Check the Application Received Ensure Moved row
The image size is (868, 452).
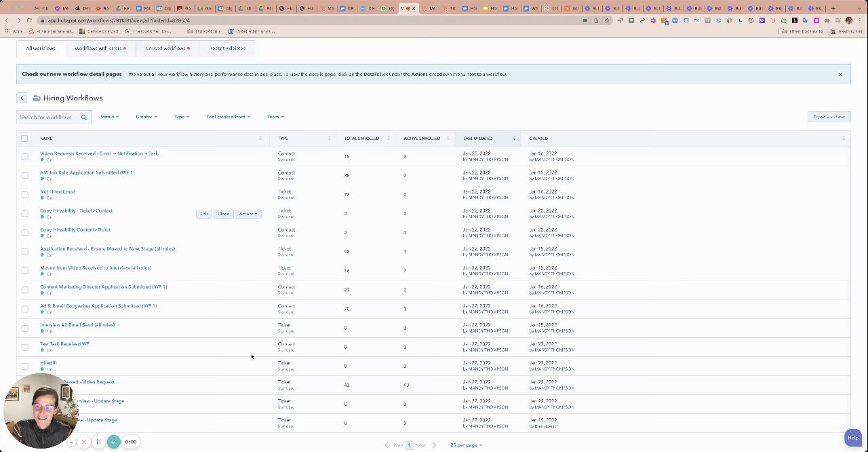coord(25,252)
